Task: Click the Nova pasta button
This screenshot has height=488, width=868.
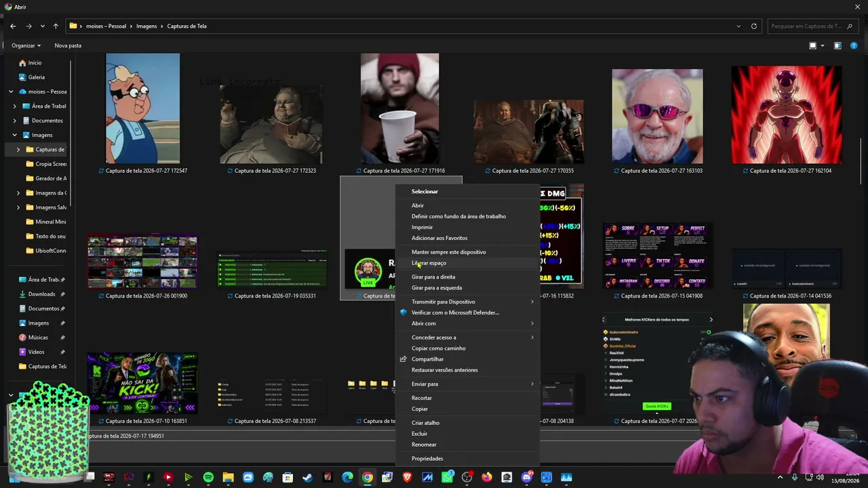Action: click(68, 45)
